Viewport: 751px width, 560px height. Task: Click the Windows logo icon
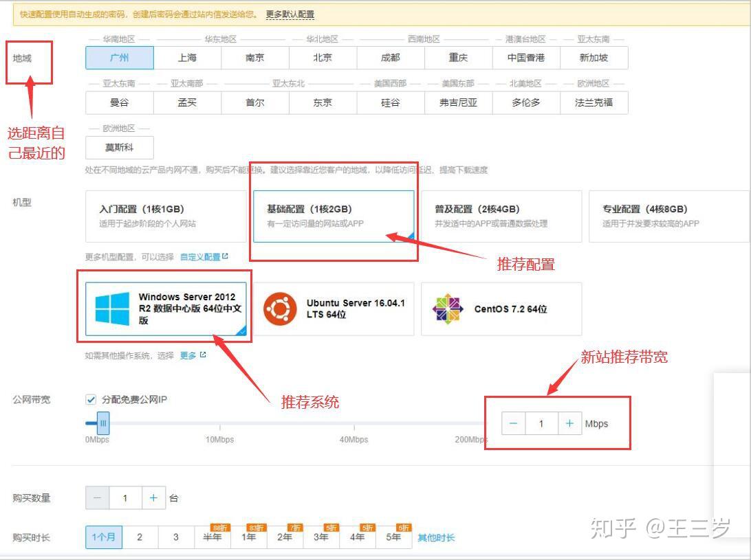click(x=112, y=309)
